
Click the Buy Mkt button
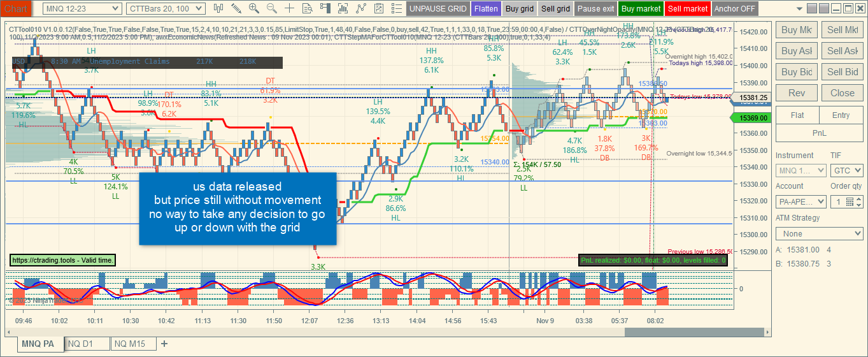tap(797, 30)
